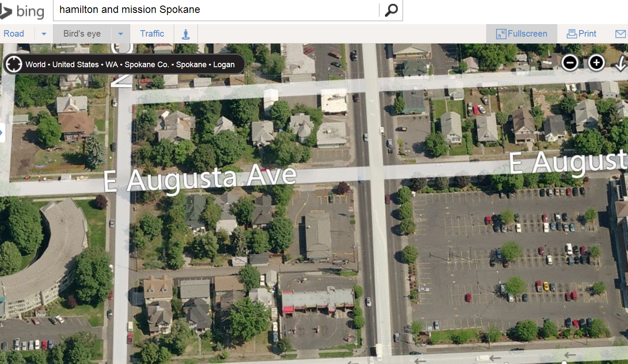Image resolution: width=628 pixels, height=364 pixels.
Task: Rotate the bird's eye view using the arrow icon
Action: tap(620, 64)
